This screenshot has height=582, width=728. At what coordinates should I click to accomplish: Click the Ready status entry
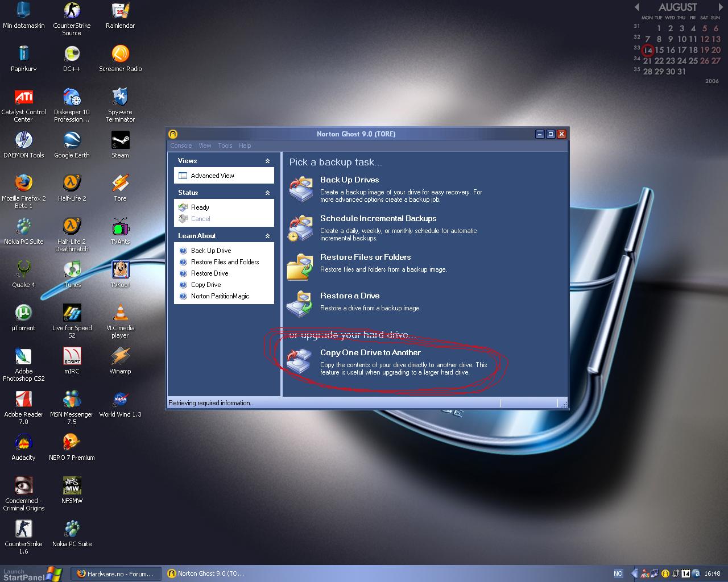pyautogui.click(x=200, y=207)
